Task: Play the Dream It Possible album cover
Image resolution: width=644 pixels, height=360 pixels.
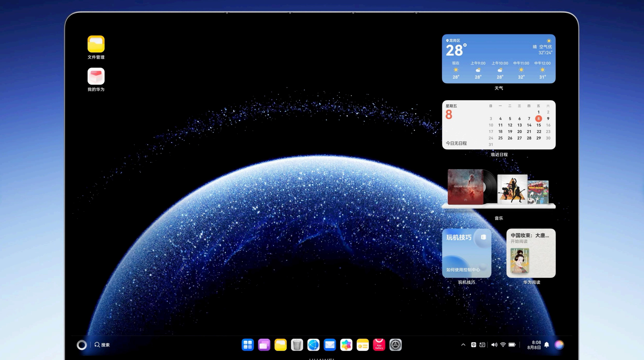Action: click(465, 187)
